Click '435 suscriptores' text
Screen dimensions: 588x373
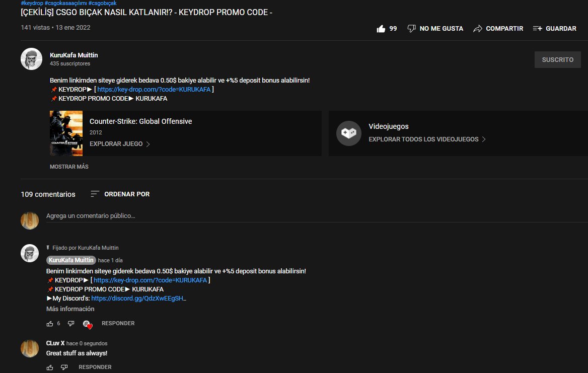70,64
